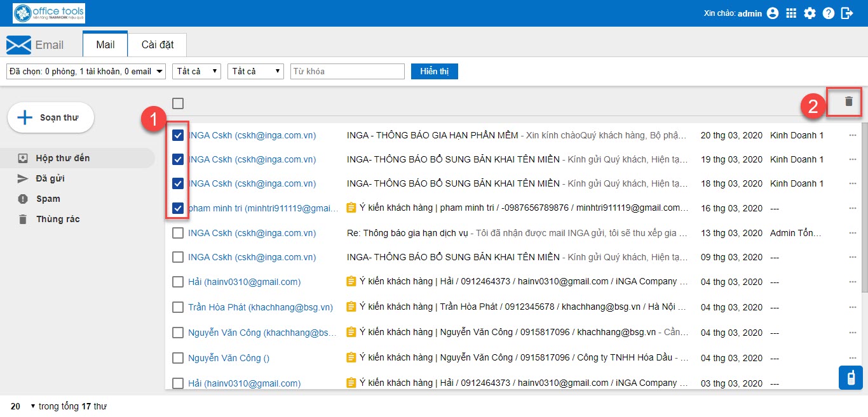
Task: Open three-dot menu for Nguyễn Văn Công (khachhang@bs...) mail
Action: click(x=852, y=333)
